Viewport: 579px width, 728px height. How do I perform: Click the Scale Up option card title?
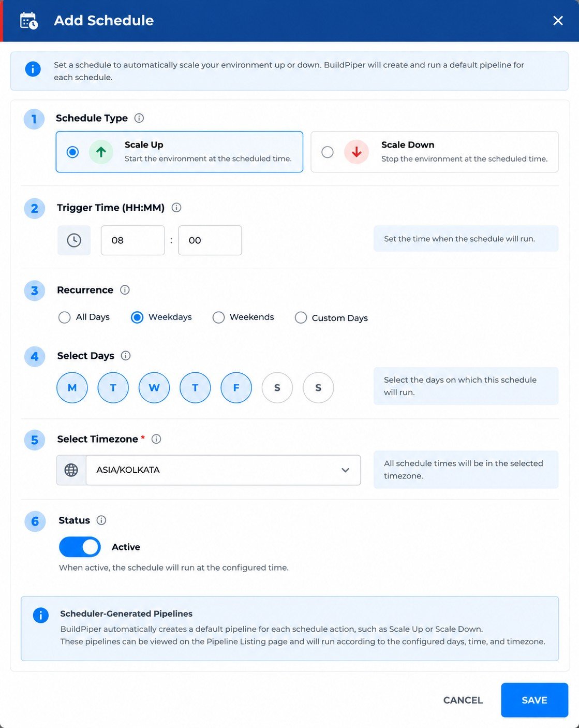pos(144,145)
